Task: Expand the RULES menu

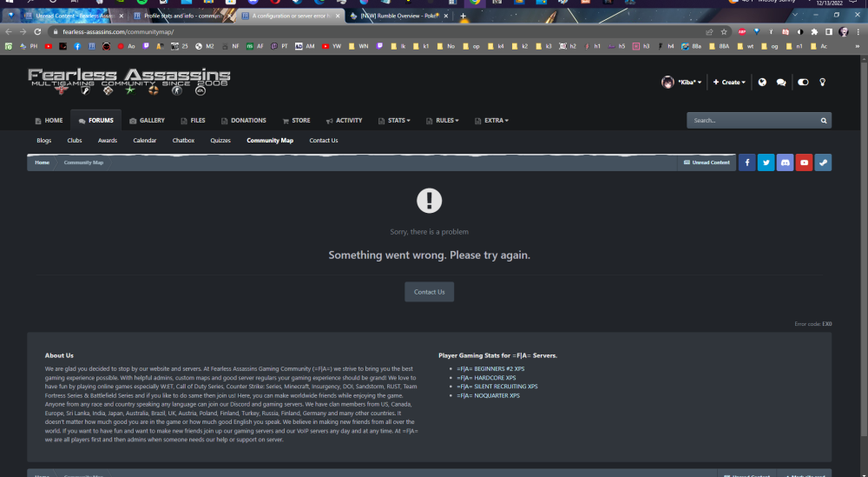Action: pyautogui.click(x=443, y=120)
